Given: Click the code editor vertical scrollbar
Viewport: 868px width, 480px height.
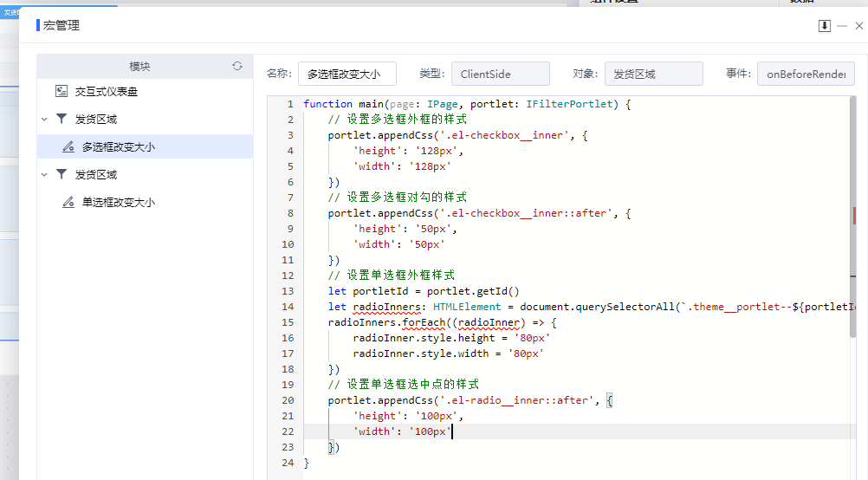Looking at the screenshot, I should (x=853, y=217).
